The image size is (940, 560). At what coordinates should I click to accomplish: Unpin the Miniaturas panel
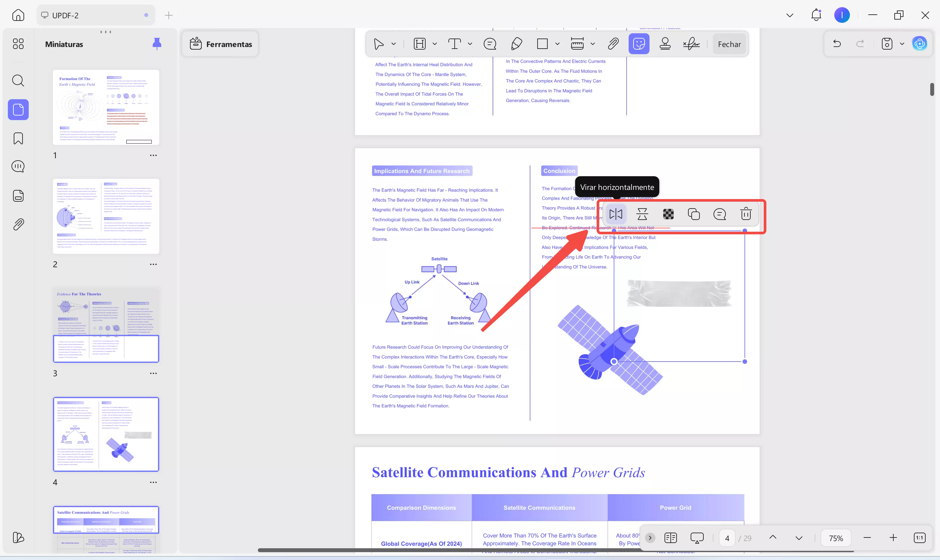pyautogui.click(x=157, y=44)
